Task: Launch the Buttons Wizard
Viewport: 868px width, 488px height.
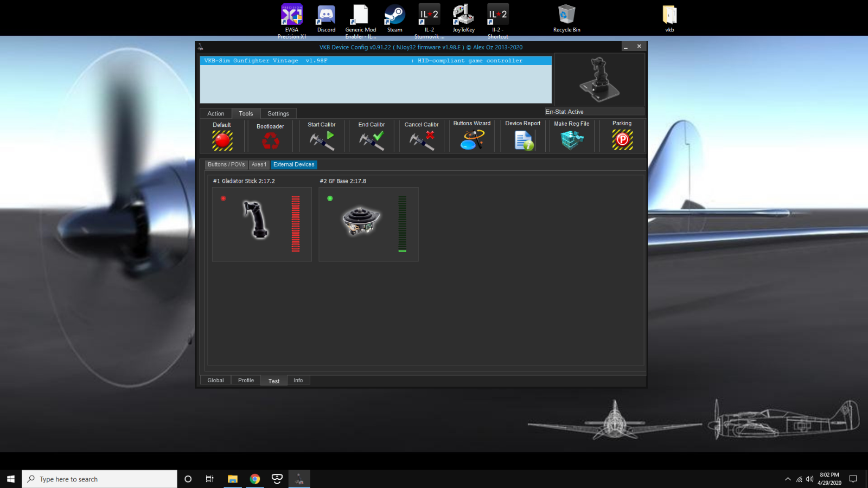Action: coord(472,140)
